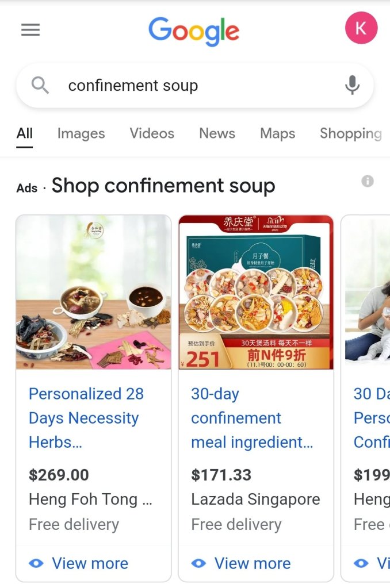This screenshot has height=588, width=390.
Task: Open the News tab
Action: pyautogui.click(x=217, y=133)
